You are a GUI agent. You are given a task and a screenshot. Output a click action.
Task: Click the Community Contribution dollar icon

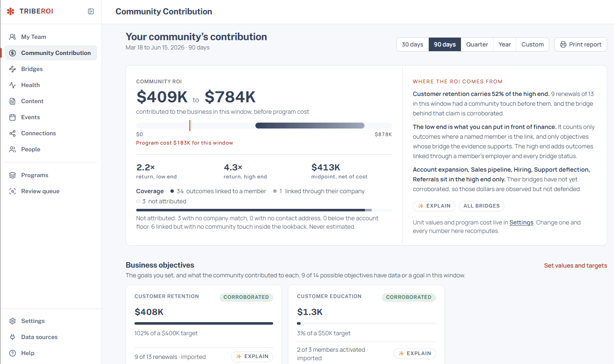coord(13,53)
